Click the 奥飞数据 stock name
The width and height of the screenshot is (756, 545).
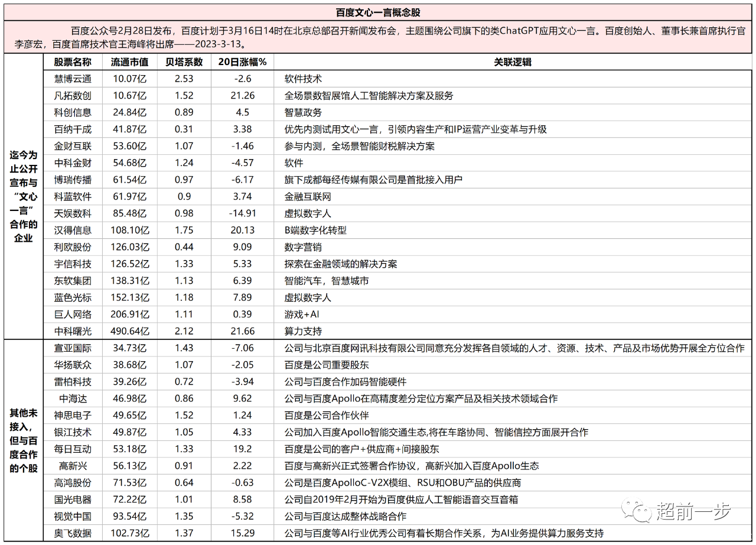click(73, 533)
